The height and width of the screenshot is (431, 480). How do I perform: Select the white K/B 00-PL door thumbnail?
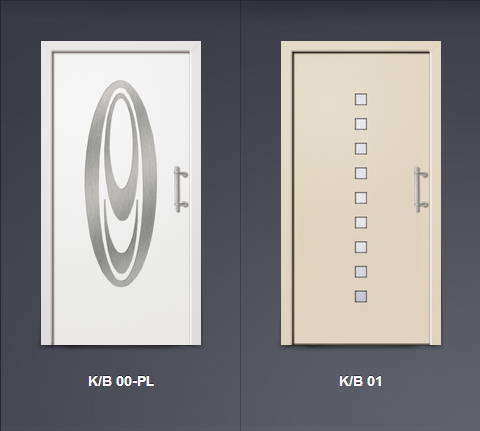(121, 193)
